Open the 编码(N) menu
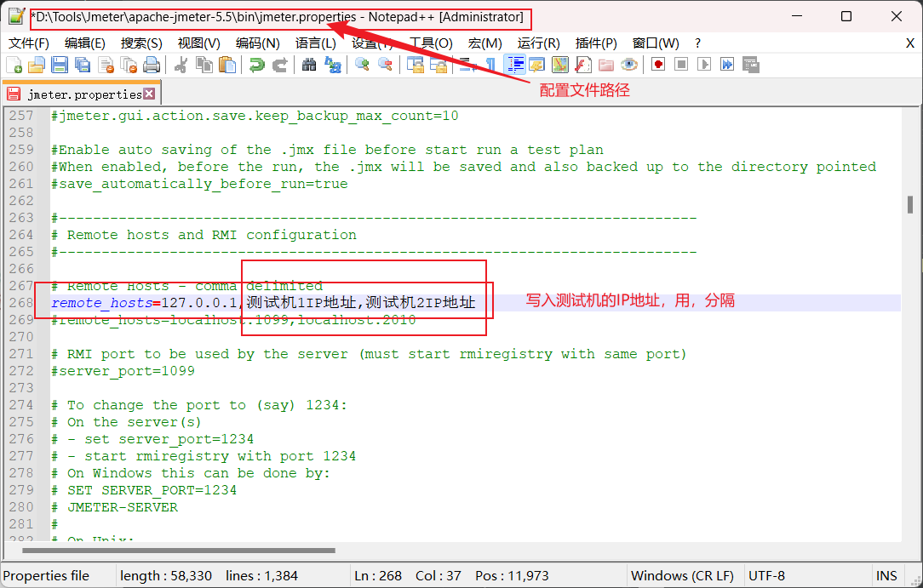This screenshot has height=588, width=923. pos(258,43)
